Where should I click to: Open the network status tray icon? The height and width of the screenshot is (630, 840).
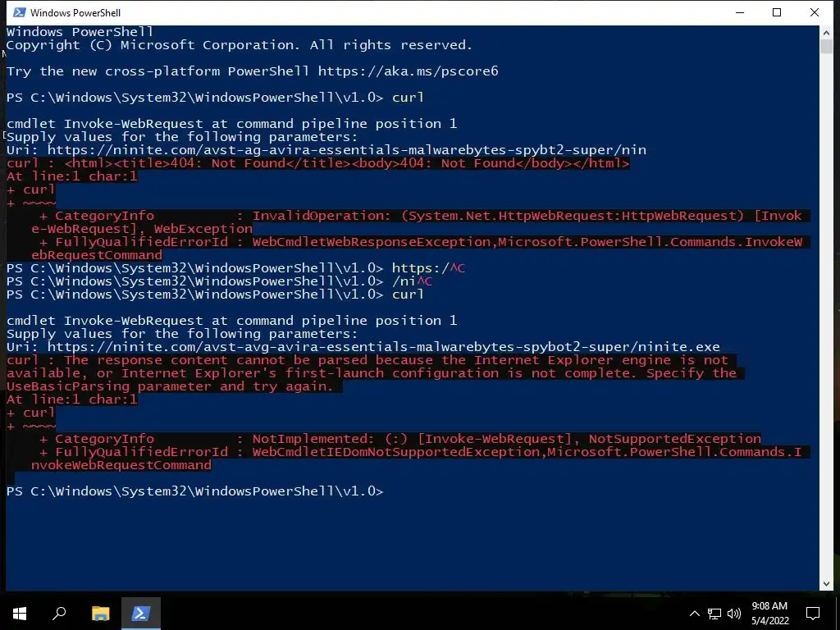coord(714,614)
